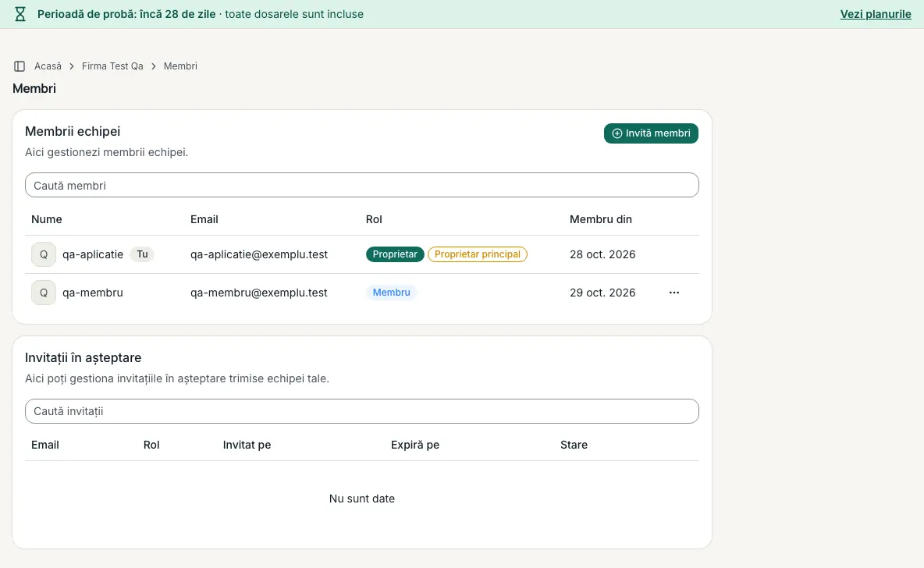The width and height of the screenshot is (924, 568).
Task: Click the Email header in members table
Action: pos(204,219)
